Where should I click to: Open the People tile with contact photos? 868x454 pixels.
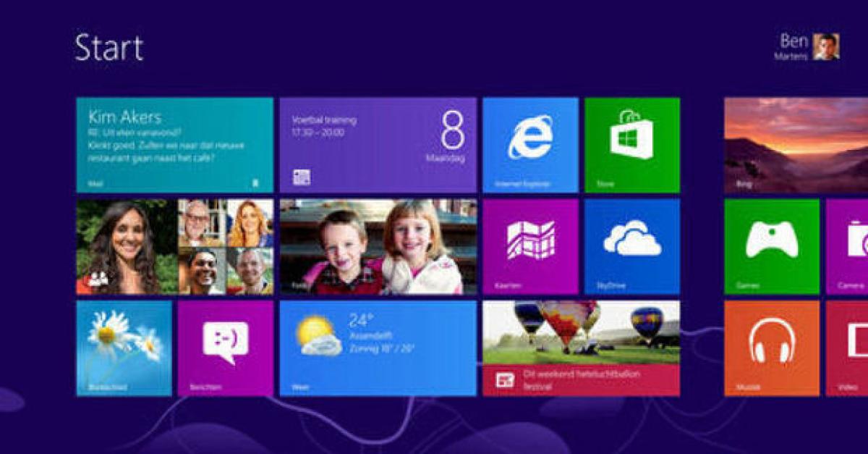(174, 247)
